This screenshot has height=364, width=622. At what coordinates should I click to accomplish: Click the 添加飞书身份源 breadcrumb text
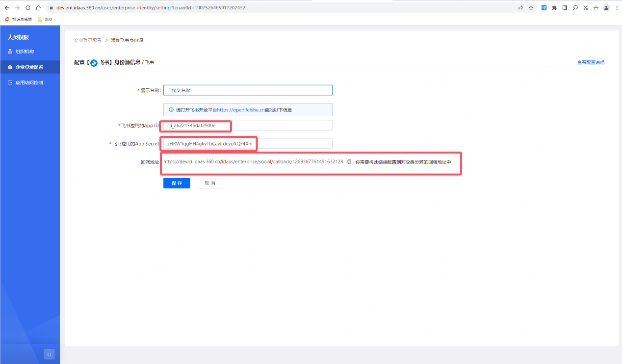(127, 40)
